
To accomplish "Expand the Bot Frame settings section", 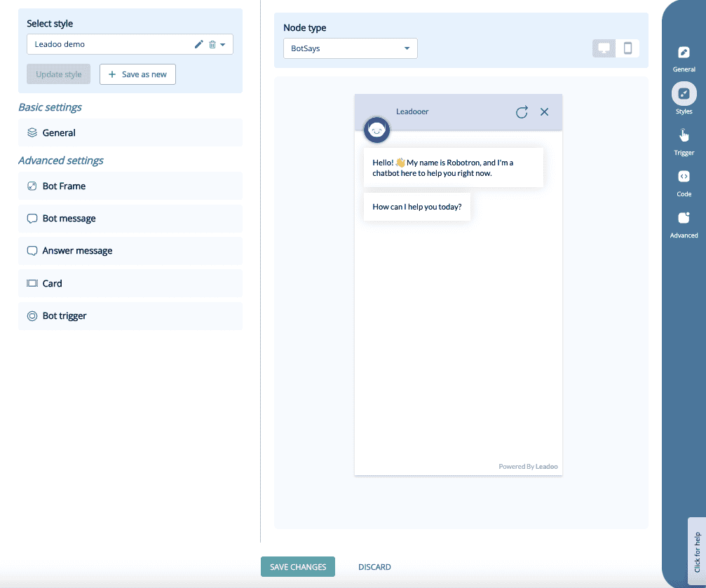I will pos(130,186).
